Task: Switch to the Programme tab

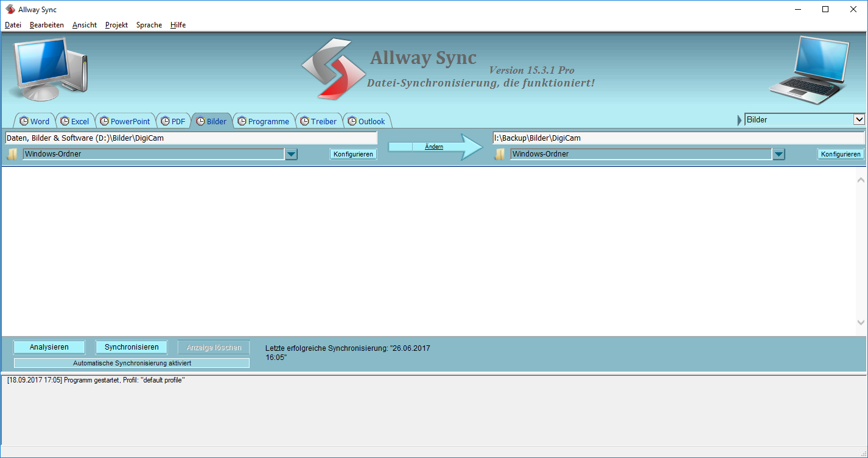Action: pos(264,121)
